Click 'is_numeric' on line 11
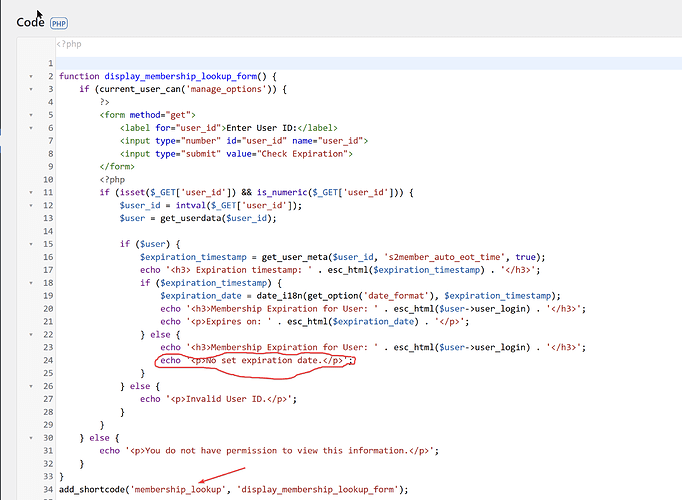The image size is (682, 500). pos(282,193)
